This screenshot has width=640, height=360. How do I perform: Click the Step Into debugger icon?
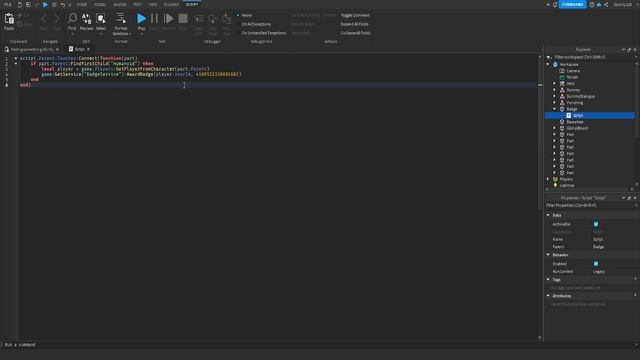pyautogui.click(x=199, y=19)
